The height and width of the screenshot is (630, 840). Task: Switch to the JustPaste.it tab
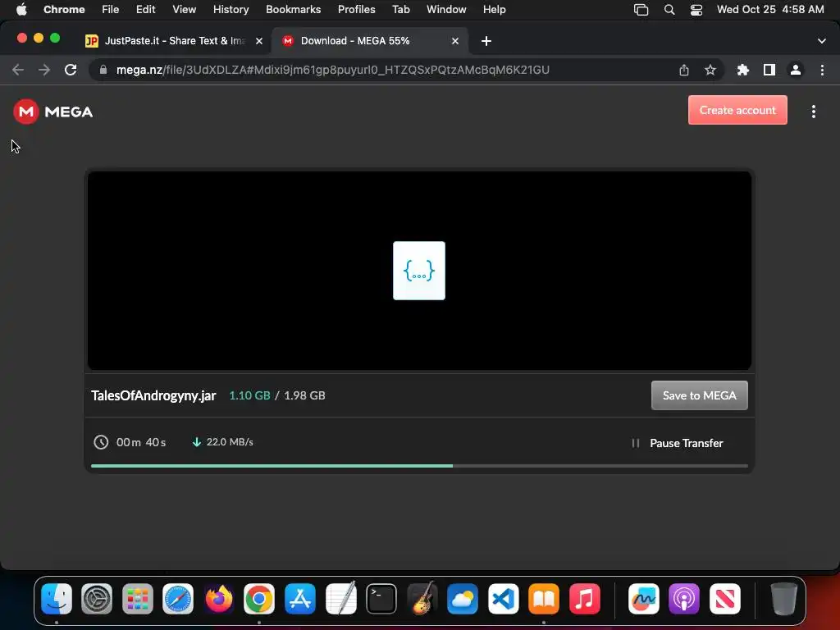173,41
